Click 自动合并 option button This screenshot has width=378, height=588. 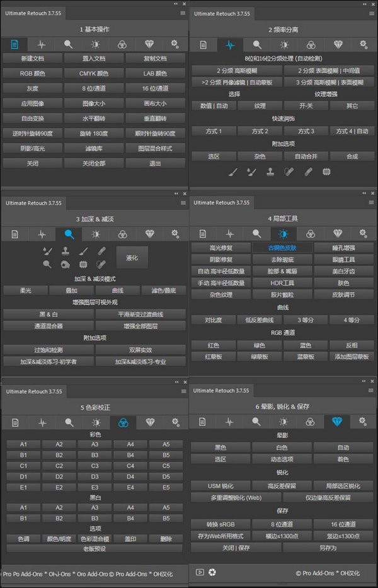click(306, 156)
